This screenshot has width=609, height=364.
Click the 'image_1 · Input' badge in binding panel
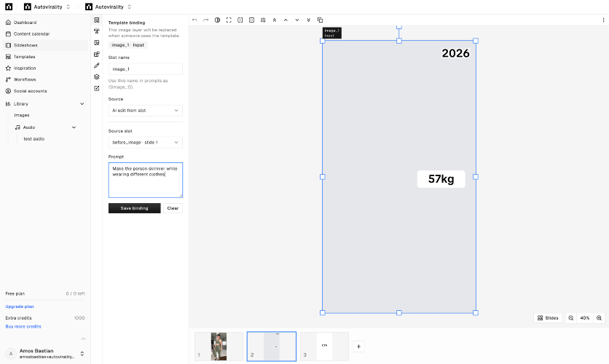click(x=127, y=45)
